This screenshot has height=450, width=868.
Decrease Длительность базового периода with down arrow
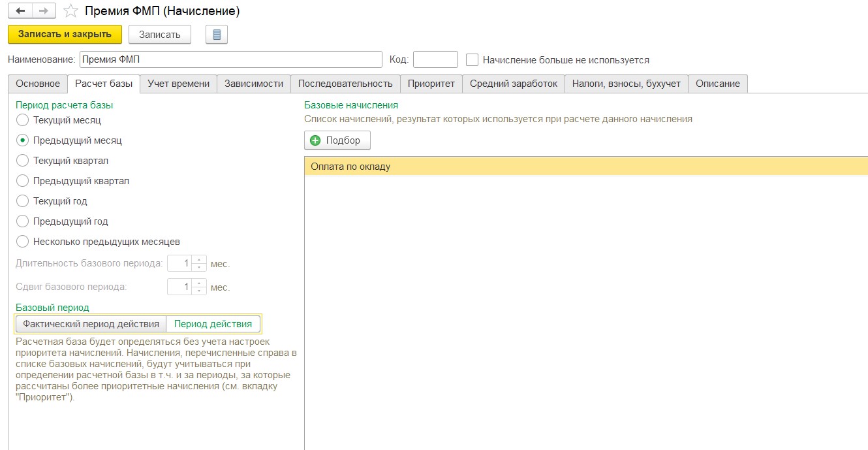click(x=200, y=268)
